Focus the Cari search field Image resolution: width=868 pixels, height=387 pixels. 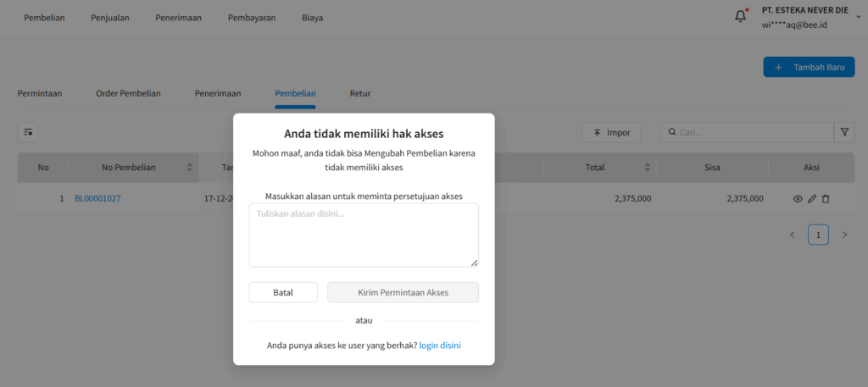click(x=748, y=133)
